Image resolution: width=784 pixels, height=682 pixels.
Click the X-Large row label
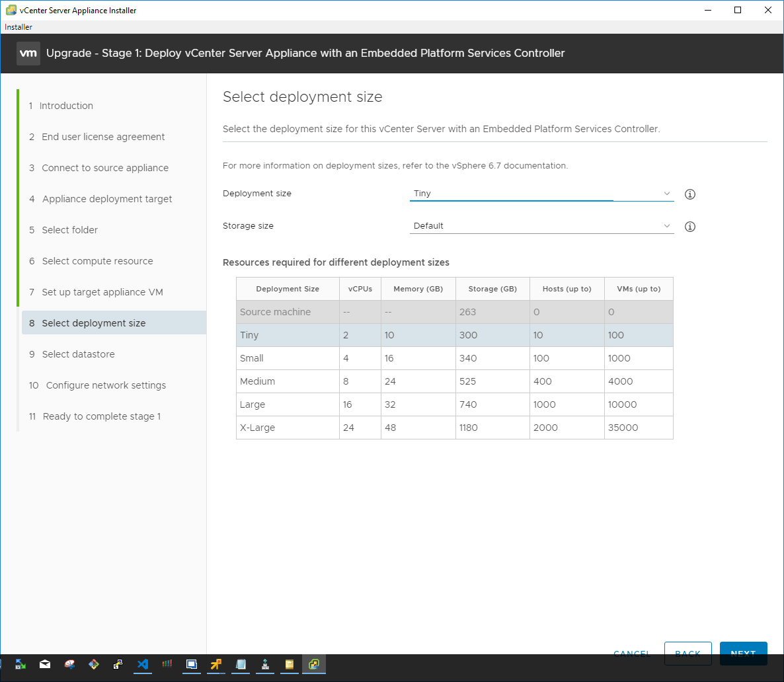pos(258,428)
